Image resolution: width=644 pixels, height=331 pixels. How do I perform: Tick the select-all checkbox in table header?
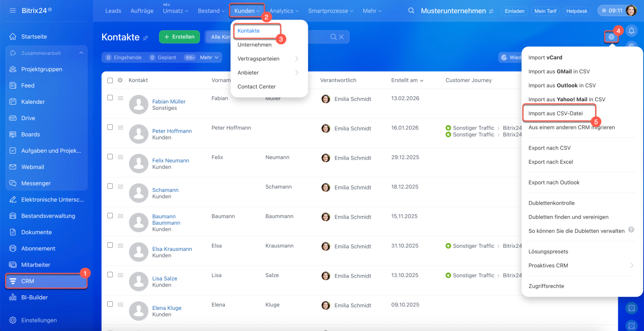(110, 80)
